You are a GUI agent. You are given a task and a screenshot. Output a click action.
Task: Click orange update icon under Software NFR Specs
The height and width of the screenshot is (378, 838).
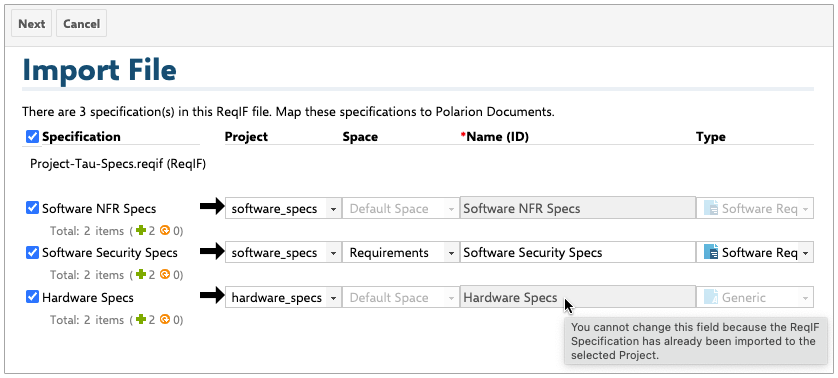pyautogui.click(x=166, y=230)
